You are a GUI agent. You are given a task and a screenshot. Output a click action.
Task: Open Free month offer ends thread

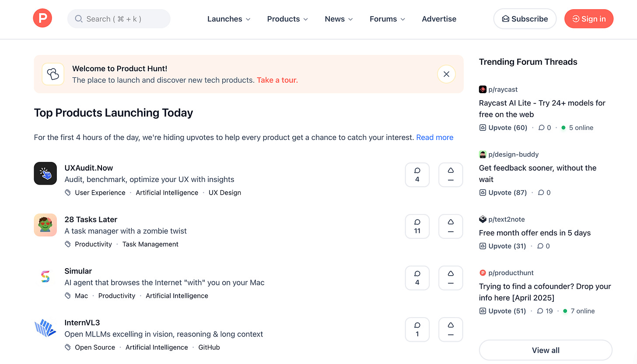pyautogui.click(x=535, y=233)
